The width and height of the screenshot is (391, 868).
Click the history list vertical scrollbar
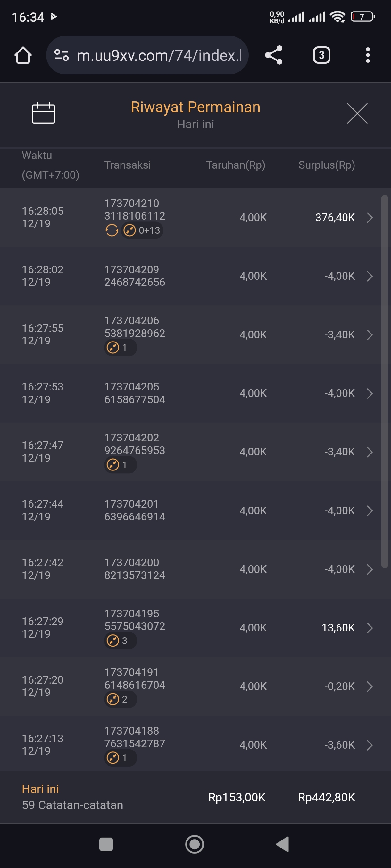coord(384,382)
